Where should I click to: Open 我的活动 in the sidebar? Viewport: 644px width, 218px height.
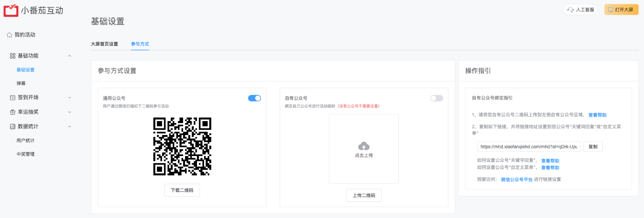[25, 35]
